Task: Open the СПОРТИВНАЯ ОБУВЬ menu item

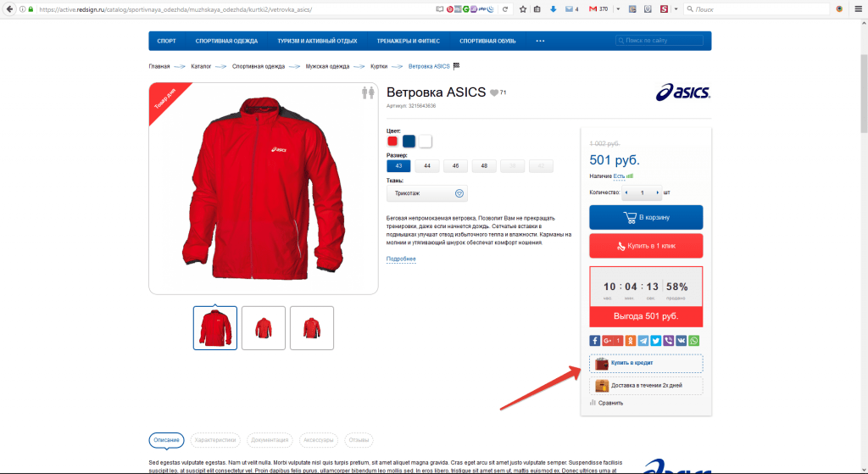Action: click(x=487, y=41)
